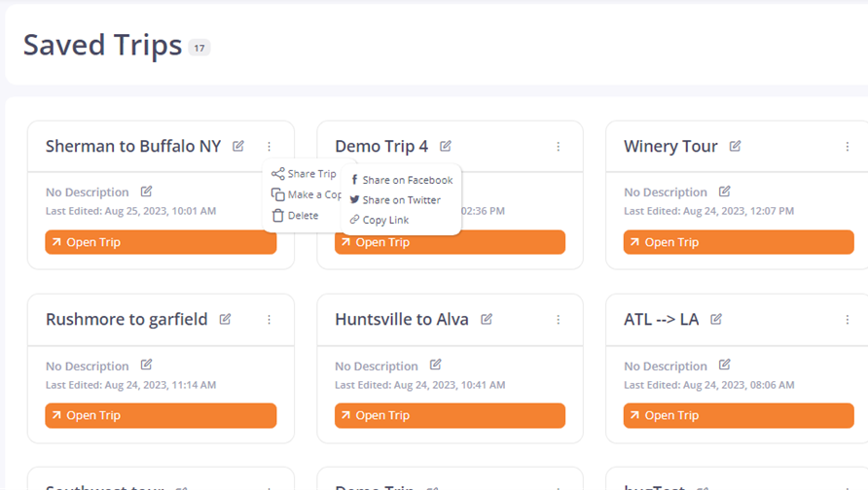Screen dimensions: 868x490
Task: Edit description of ATL --> LA
Action: pos(724,365)
